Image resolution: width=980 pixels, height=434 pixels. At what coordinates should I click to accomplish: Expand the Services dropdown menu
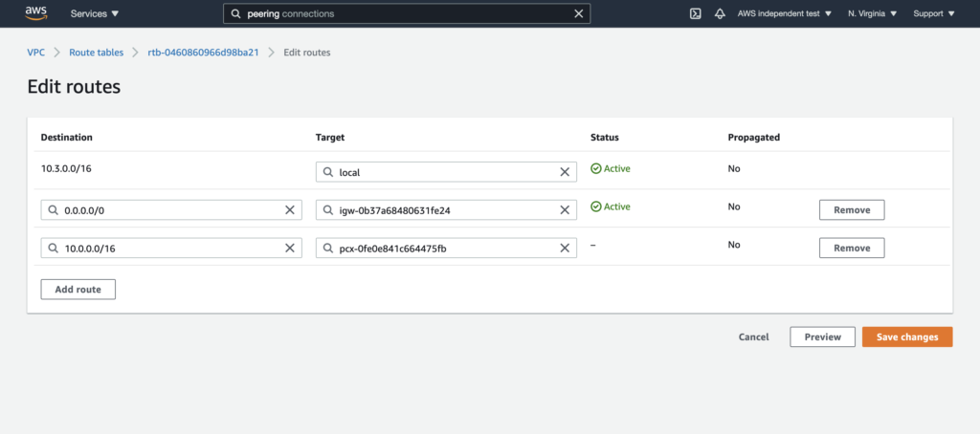pyautogui.click(x=95, y=14)
